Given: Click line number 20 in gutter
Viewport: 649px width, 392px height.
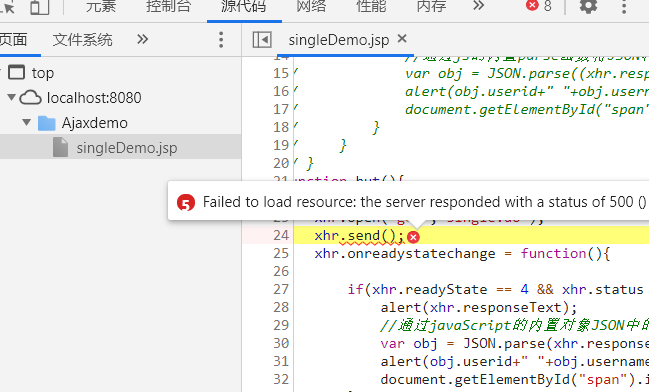Looking at the screenshot, I should click(281, 164).
